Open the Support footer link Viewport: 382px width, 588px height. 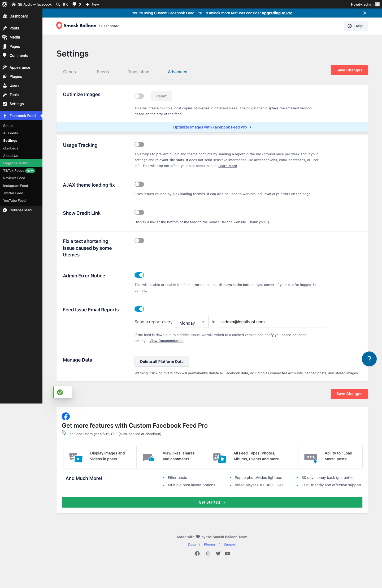(230, 544)
